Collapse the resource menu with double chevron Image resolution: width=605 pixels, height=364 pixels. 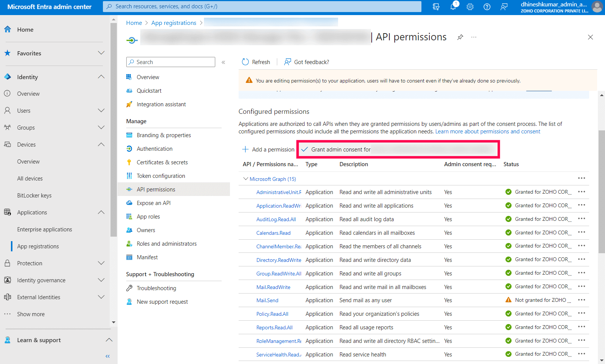point(223,62)
